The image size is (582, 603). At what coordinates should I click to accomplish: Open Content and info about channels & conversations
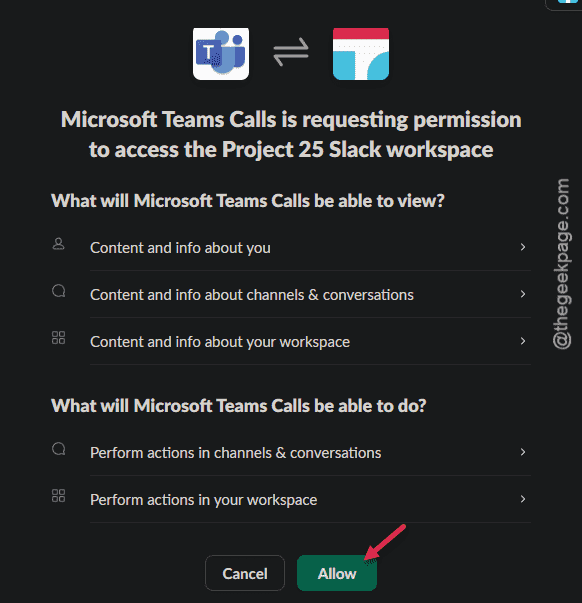click(291, 294)
